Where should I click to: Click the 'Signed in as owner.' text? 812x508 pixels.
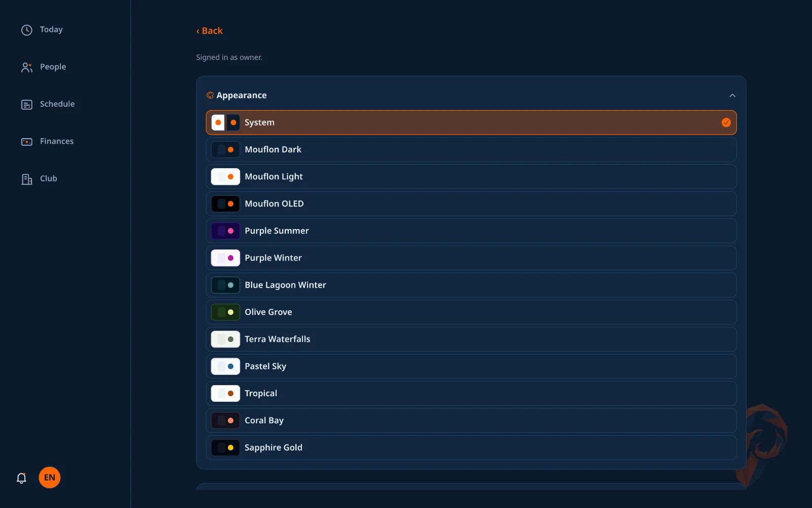coord(229,57)
